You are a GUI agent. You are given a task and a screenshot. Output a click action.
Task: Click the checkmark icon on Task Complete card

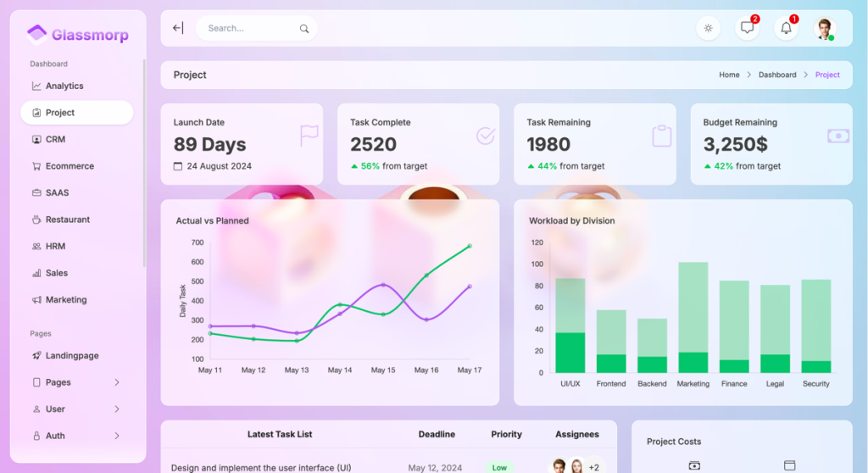[x=485, y=136]
